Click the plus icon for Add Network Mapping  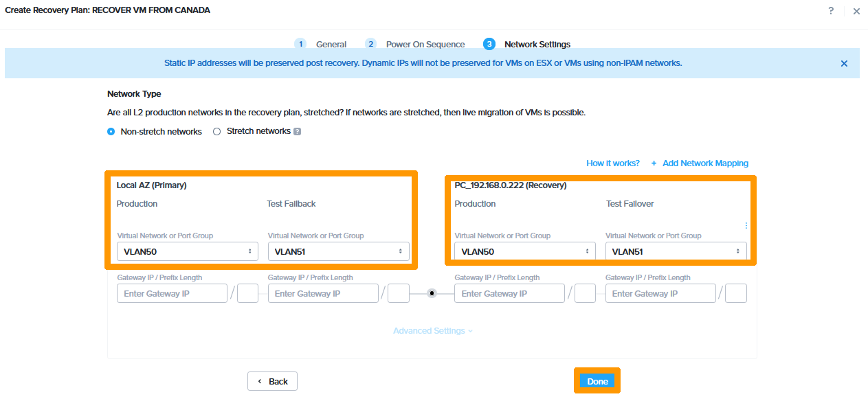click(x=654, y=163)
